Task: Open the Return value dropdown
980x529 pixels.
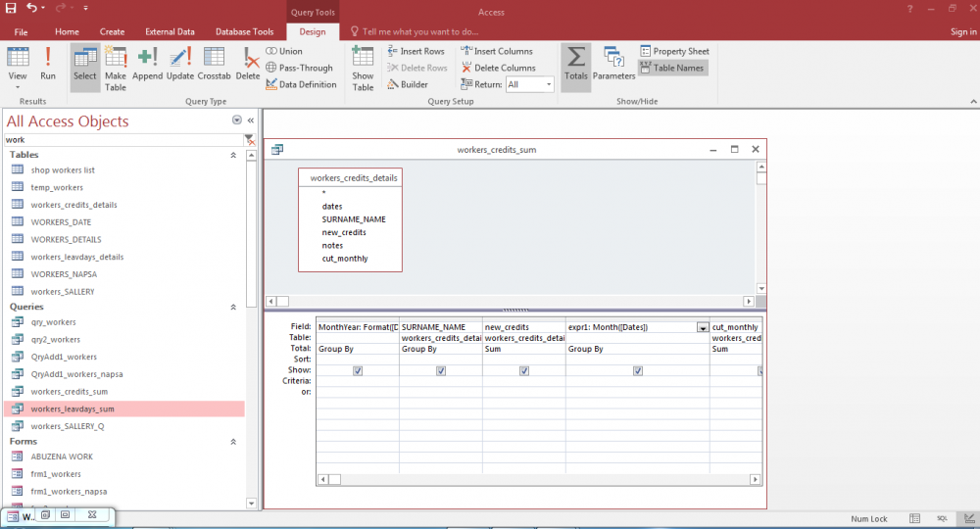Action: pyautogui.click(x=549, y=84)
